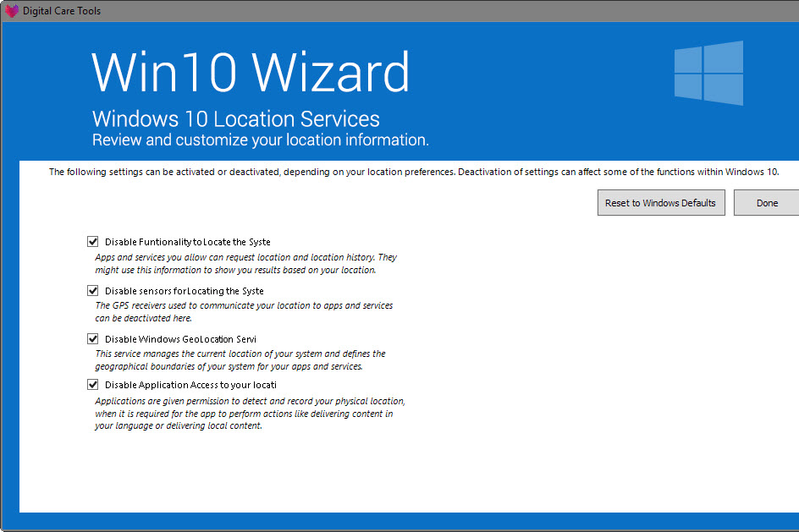Click the Windows logo in the header
Screen dimensions: 799x532
point(708,74)
